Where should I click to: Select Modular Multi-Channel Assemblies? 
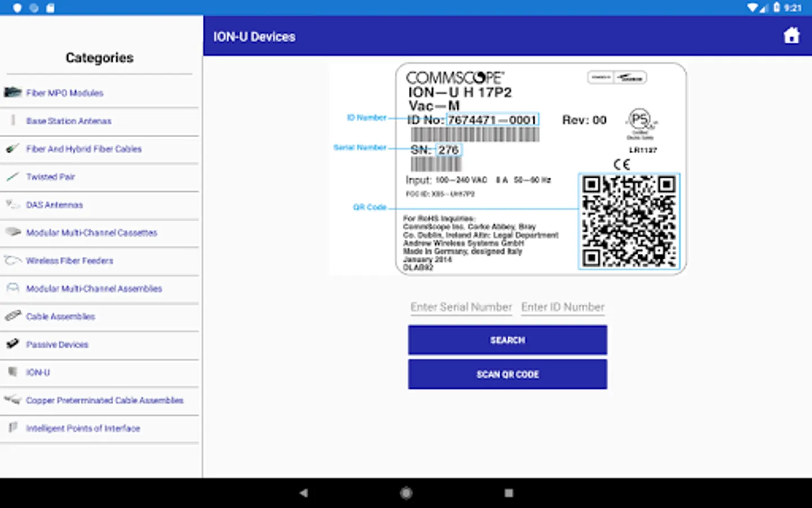click(94, 288)
